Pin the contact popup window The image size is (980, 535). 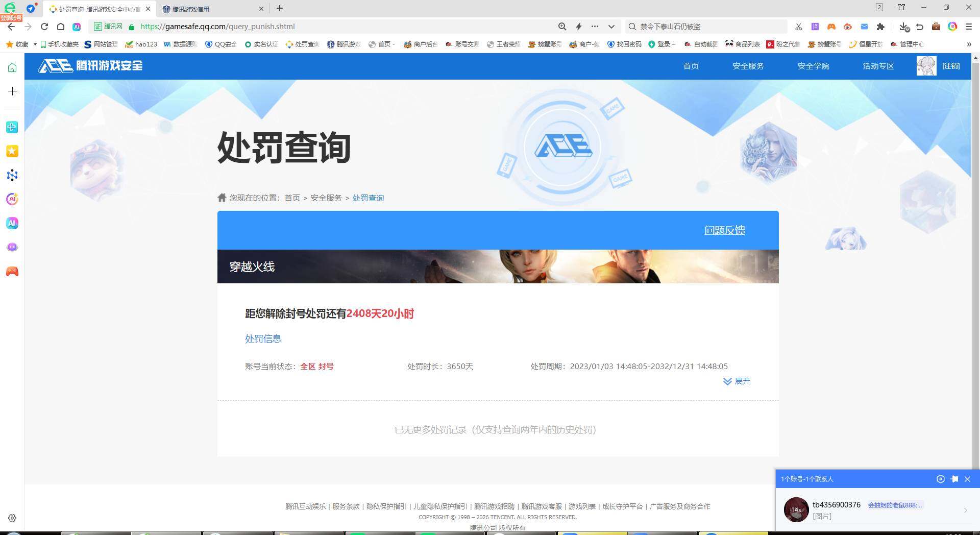point(954,479)
